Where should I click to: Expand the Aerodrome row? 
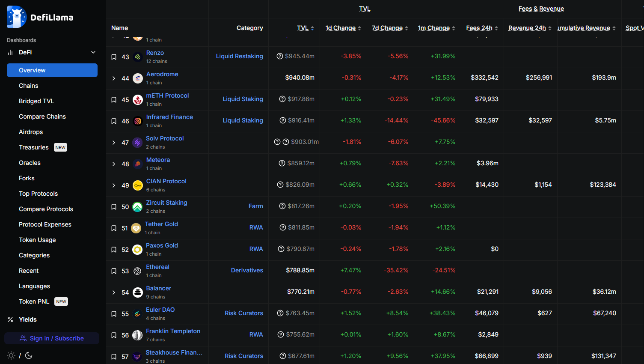[114, 78]
